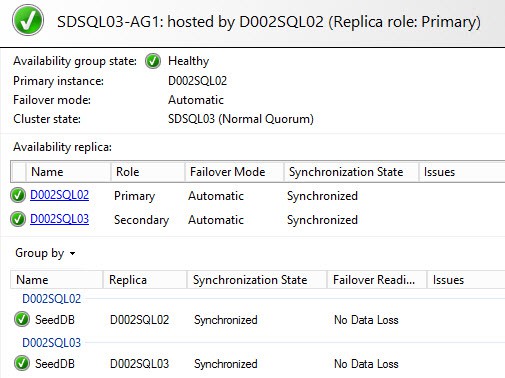Click the replica Issues column header
Image resolution: width=505 pixels, height=378 pixels.
click(462, 172)
